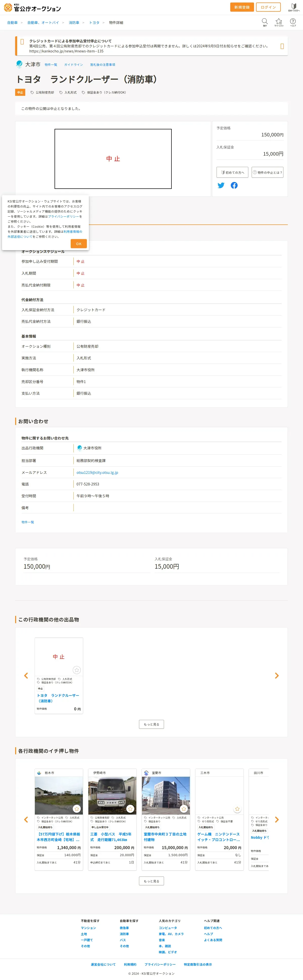Open 物件一覧 link near 大津市
The width and height of the screenshot is (303, 980).
(x=51, y=65)
